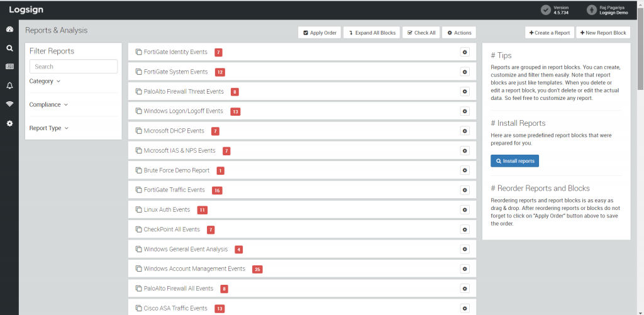This screenshot has width=644, height=315.
Task: Click Windows General Event Analysis title
Action: click(x=186, y=249)
